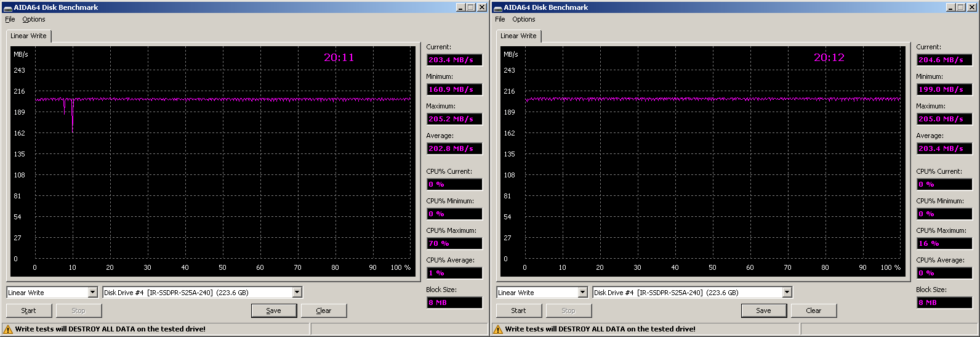Image resolution: width=980 pixels, height=337 pixels.
Task: Close the left AIDA64 window
Action: point(481,7)
